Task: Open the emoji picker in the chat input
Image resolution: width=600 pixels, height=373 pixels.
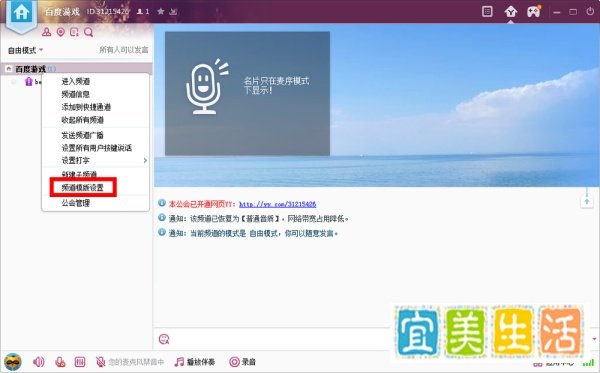Action: coord(164,339)
